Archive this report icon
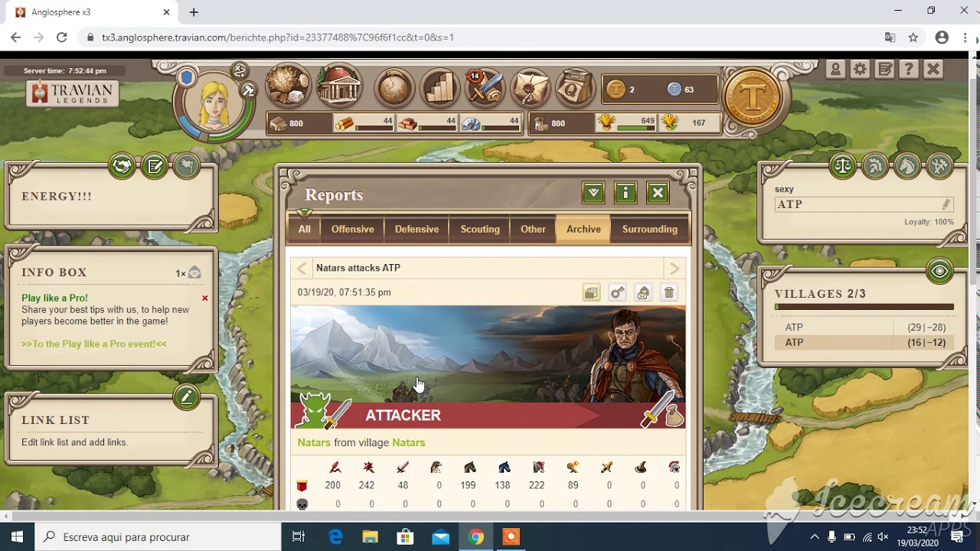Screen dimensions: 980x551 (x=591, y=292)
